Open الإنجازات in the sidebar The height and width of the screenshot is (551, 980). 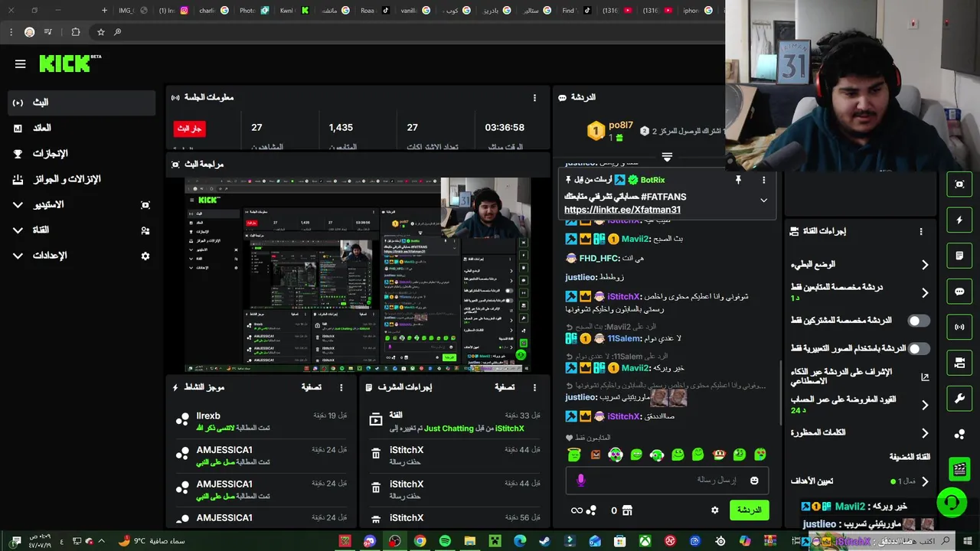(x=82, y=153)
